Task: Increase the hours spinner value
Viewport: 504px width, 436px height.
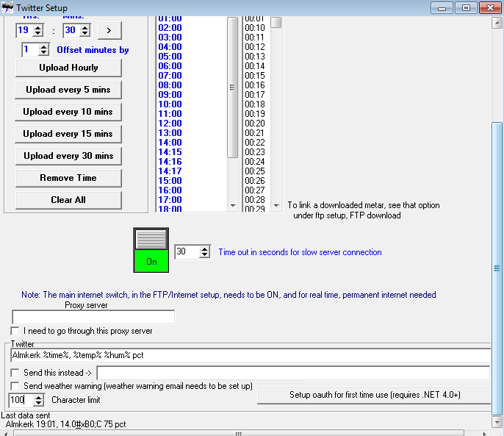Action: point(39,26)
